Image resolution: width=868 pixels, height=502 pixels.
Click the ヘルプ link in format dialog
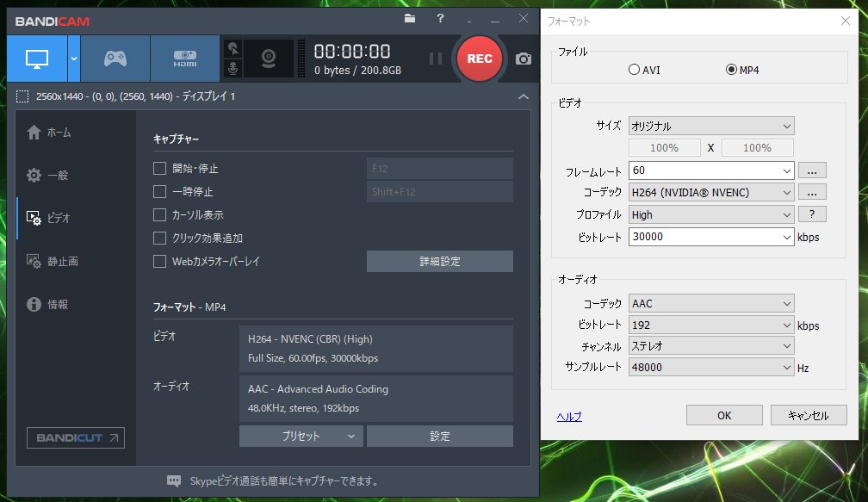(x=569, y=416)
